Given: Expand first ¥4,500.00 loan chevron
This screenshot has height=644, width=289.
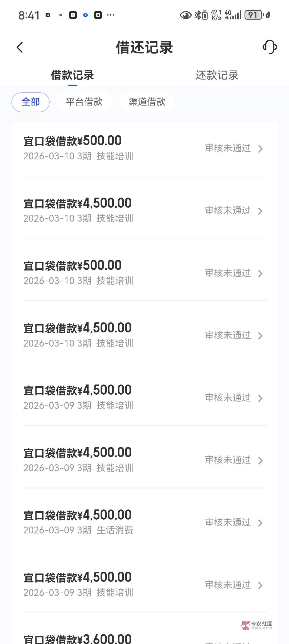Looking at the screenshot, I should (260, 211).
